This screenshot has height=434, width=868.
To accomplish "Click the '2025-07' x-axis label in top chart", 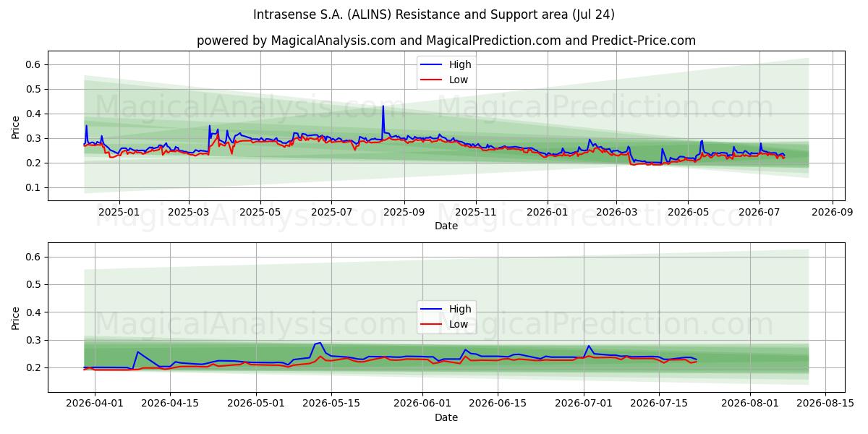I will (x=332, y=212).
